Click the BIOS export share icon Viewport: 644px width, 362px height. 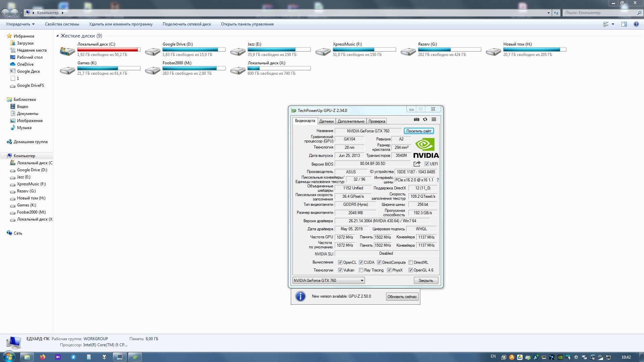417,164
